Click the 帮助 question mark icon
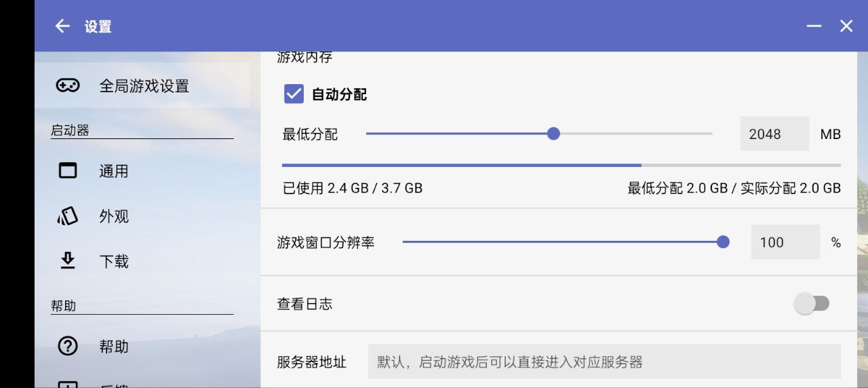This screenshot has width=868, height=388. [68, 346]
